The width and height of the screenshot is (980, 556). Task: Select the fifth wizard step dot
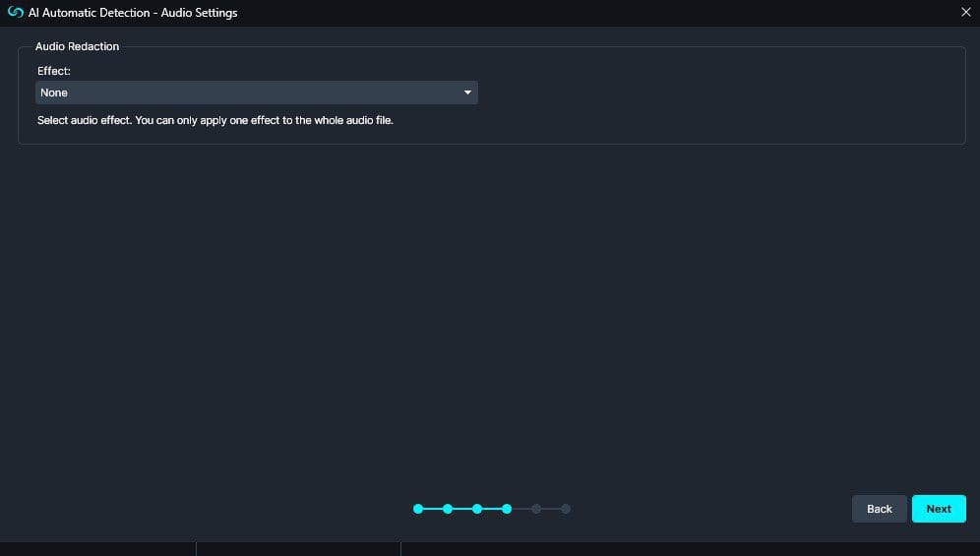point(536,509)
